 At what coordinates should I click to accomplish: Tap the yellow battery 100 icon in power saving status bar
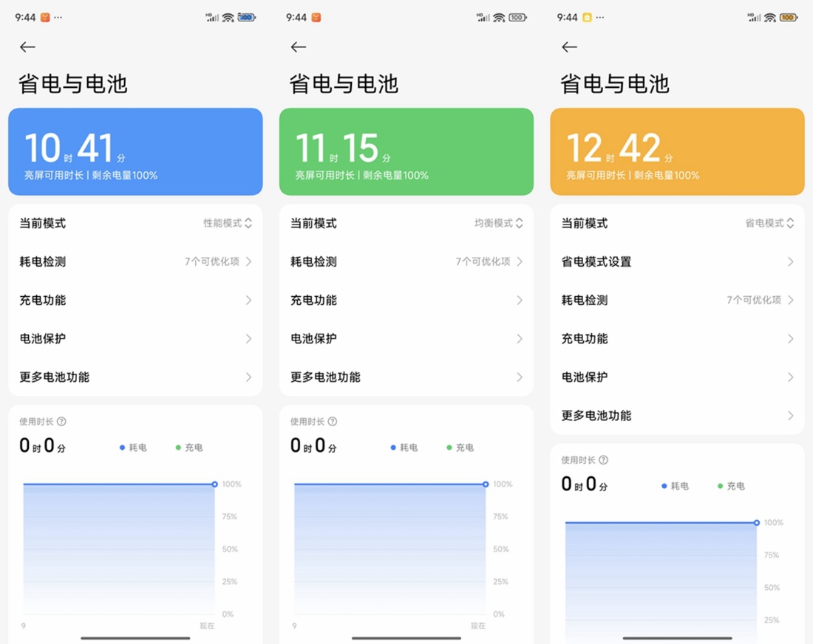tap(788, 18)
